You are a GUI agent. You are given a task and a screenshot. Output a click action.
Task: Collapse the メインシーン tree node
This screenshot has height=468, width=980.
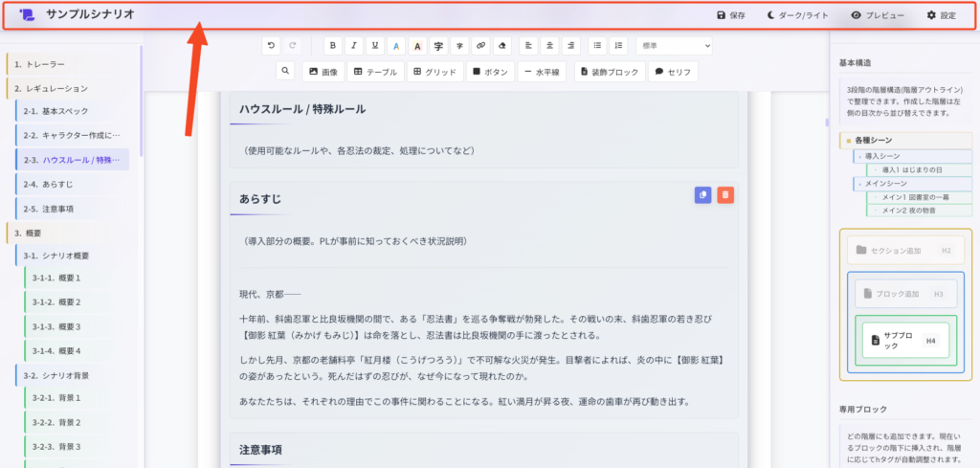pyautogui.click(x=858, y=183)
